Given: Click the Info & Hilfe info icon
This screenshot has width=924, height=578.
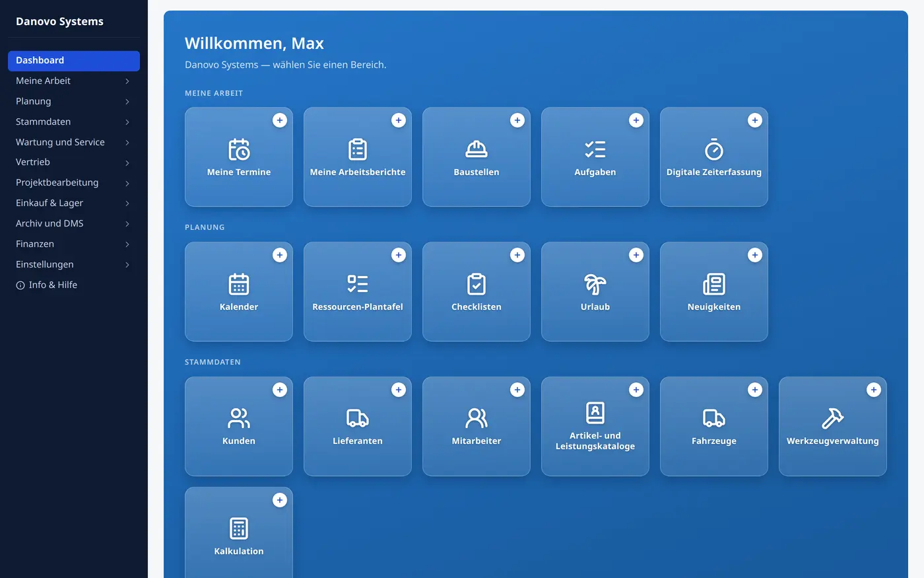Looking at the screenshot, I should 20,285.
